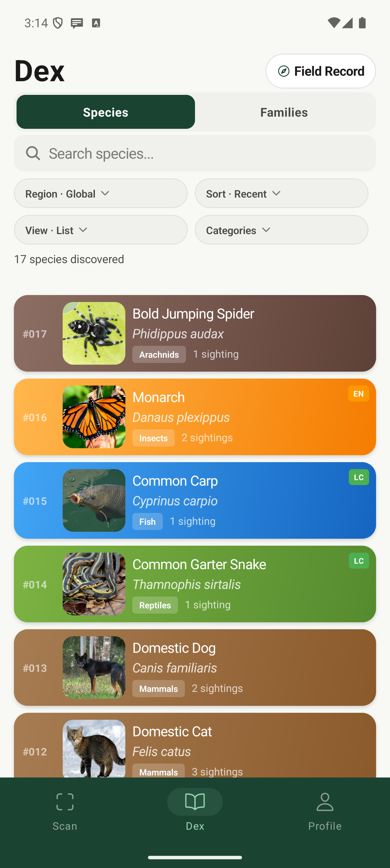The width and height of the screenshot is (390, 868).
Task: Tap the LC badge on Common Carp
Action: (358, 477)
